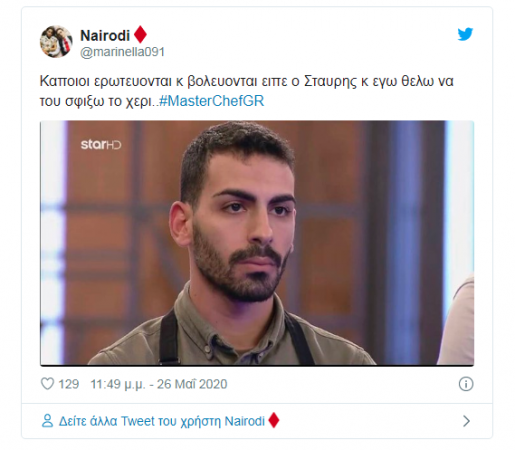Click the tweet text starting 'Καποιοι ερωτευονται'

tap(247, 91)
